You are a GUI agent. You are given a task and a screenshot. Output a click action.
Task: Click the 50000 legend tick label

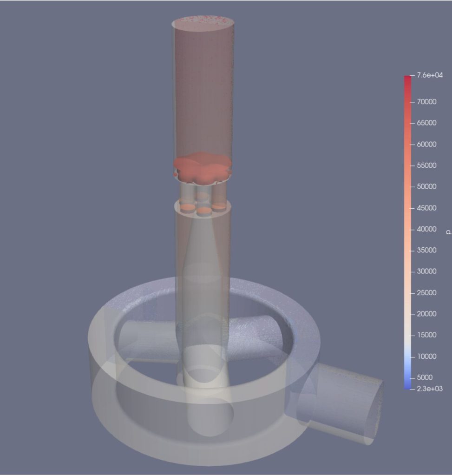click(426, 186)
